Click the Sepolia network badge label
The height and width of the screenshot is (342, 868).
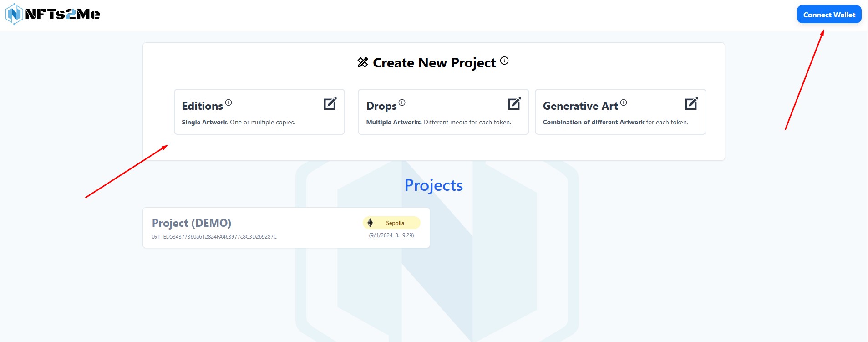point(395,223)
